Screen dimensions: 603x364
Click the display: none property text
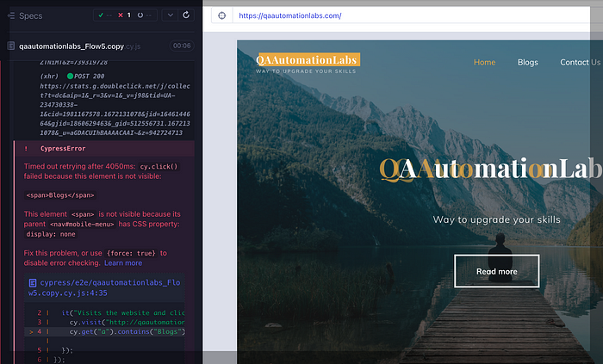(51, 234)
